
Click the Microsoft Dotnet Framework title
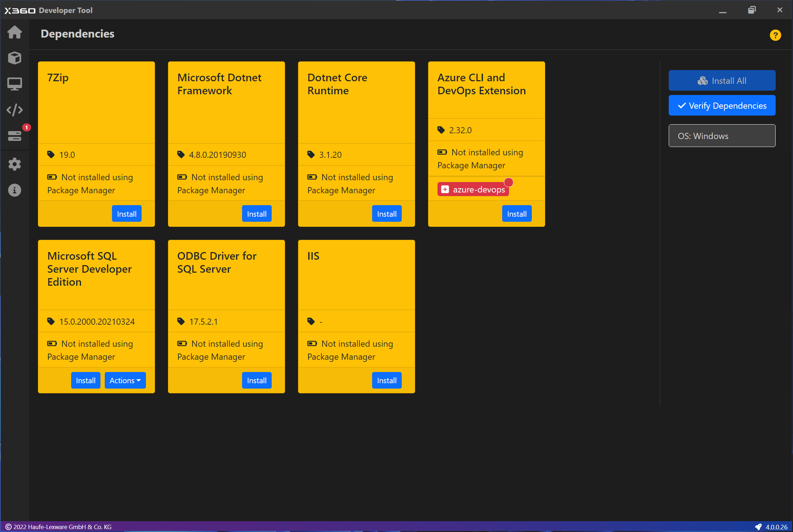(219, 84)
